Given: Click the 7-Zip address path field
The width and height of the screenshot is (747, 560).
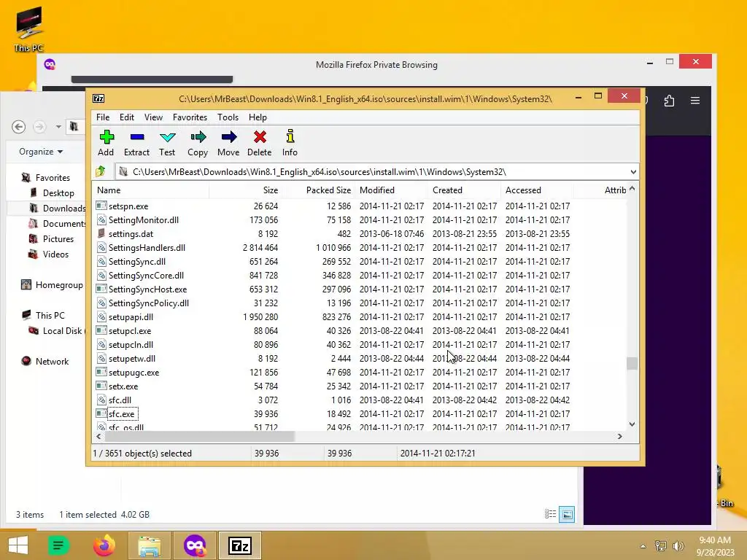Looking at the screenshot, I should coord(376,172).
